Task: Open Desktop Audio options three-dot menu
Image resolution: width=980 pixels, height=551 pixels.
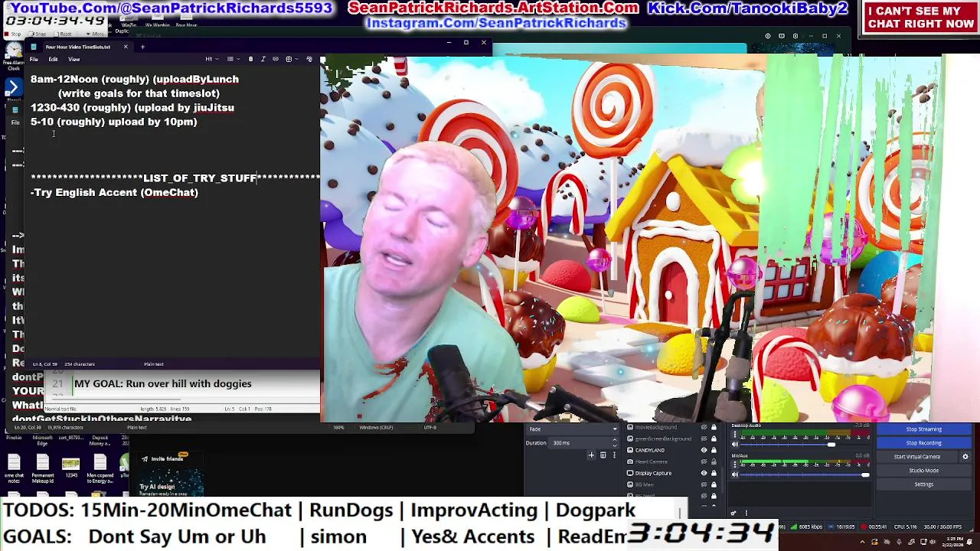Action: [735, 435]
